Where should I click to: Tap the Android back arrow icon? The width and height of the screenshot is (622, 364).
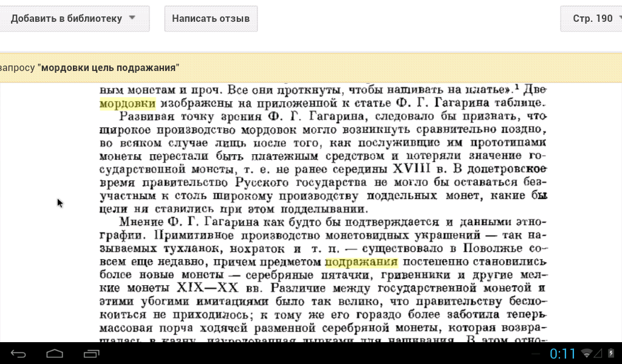[x=18, y=353]
